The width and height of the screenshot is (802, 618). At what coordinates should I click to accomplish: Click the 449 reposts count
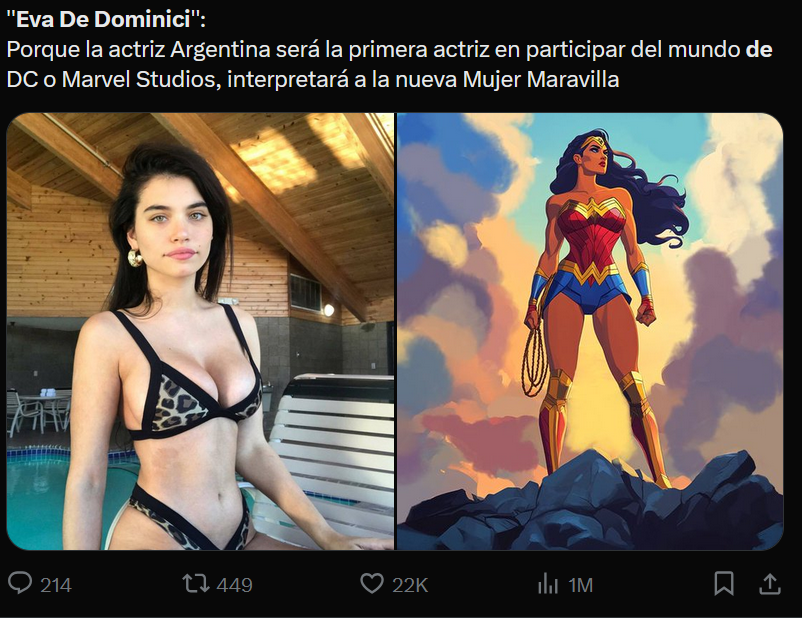[234, 585]
